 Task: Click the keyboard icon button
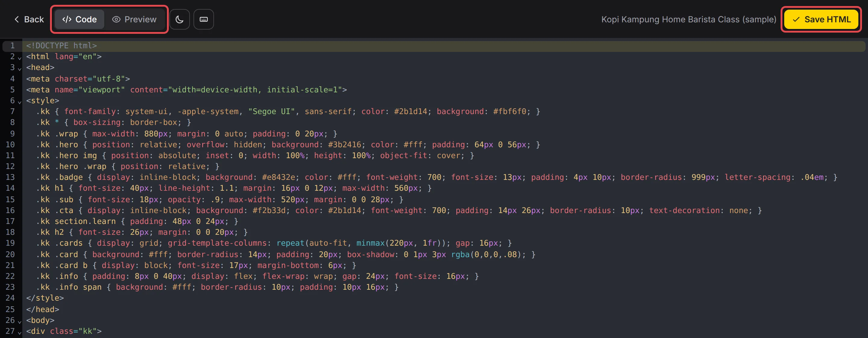pos(203,19)
